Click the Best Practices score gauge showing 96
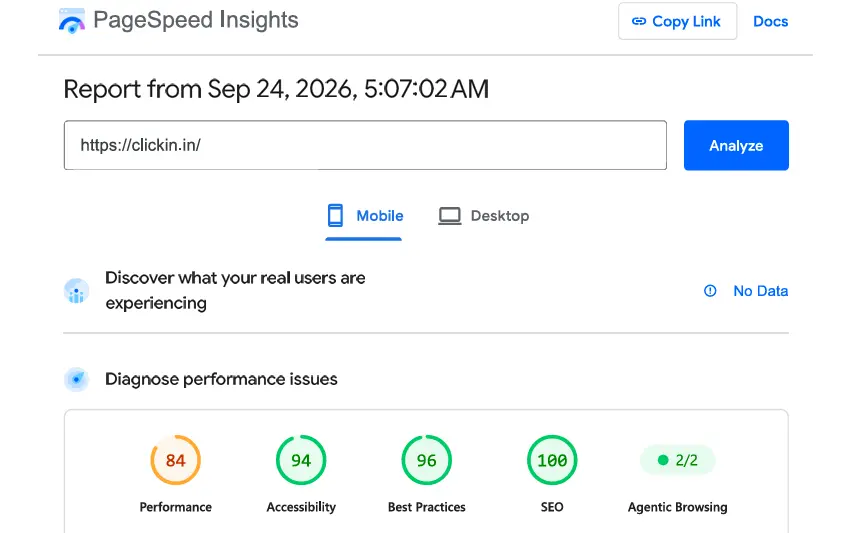 pyautogui.click(x=427, y=460)
